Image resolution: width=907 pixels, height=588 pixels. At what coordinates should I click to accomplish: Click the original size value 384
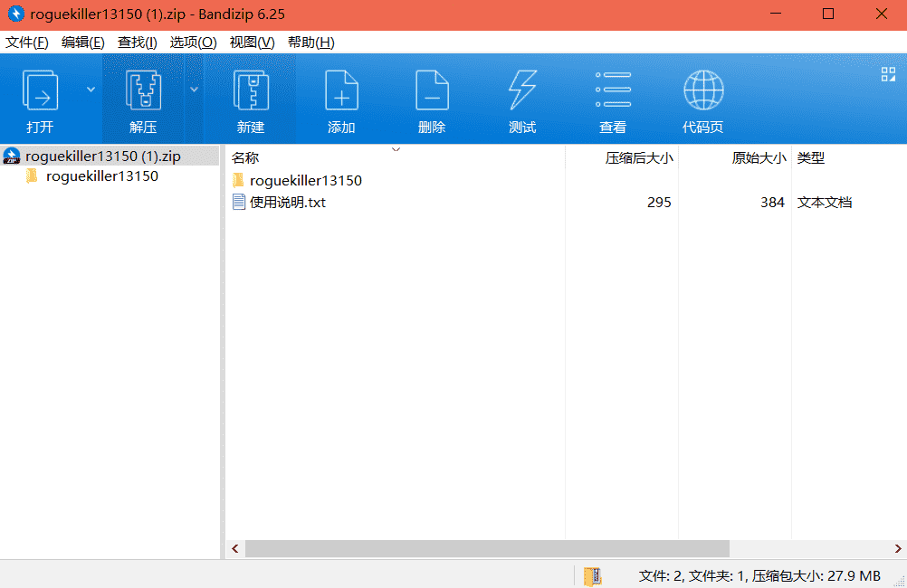(772, 203)
